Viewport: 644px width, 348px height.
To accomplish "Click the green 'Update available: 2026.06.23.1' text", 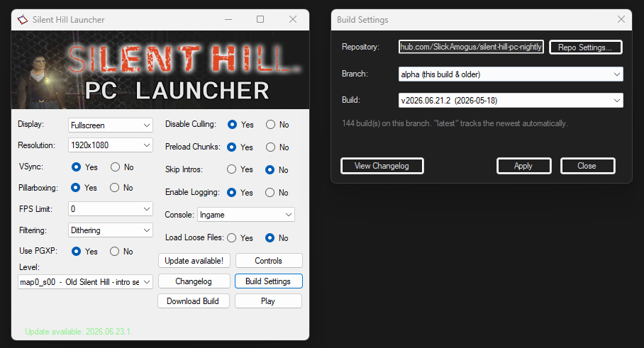I will click(77, 332).
